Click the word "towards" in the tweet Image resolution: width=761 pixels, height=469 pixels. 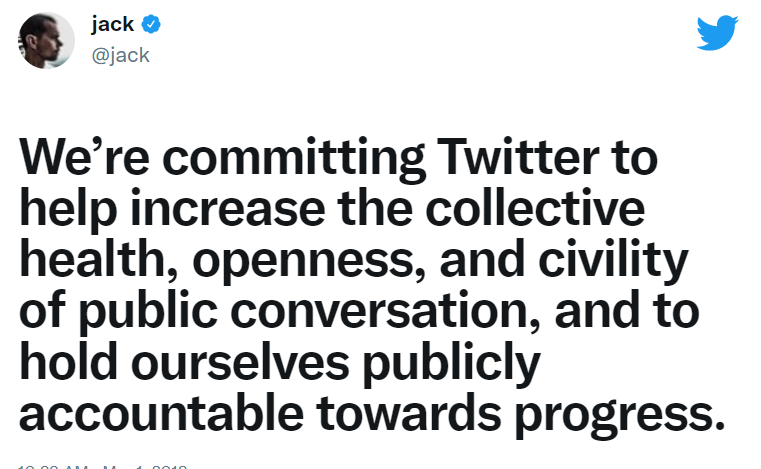pyautogui.click(x=409, y=412)
